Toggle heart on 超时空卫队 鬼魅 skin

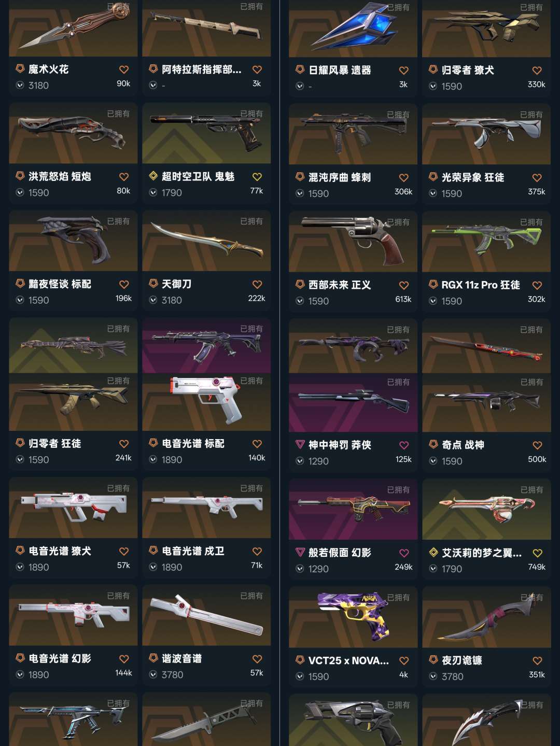[x=257, y=177]
